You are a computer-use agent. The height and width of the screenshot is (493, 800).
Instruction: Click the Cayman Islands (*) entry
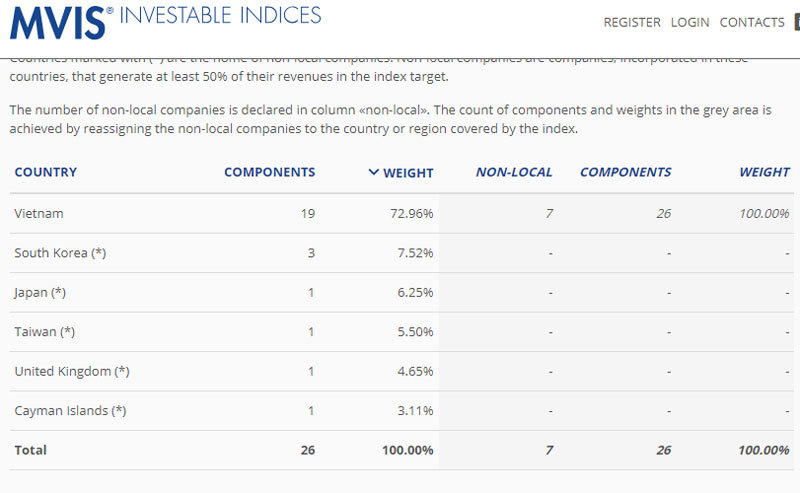(x=70, y=410)
